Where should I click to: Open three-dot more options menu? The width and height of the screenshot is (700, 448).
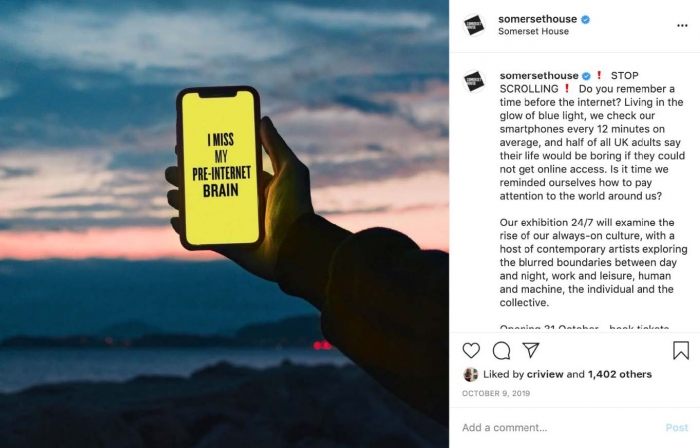682,25
